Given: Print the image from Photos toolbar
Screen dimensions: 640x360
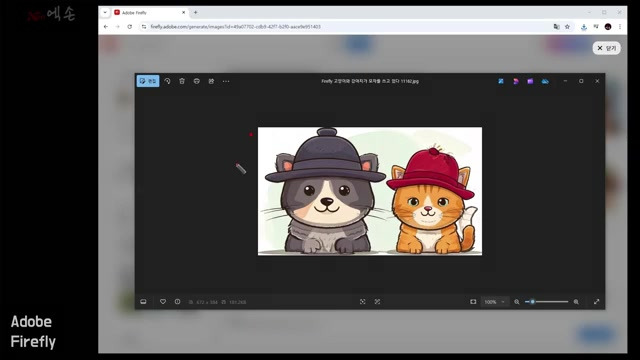Looking at the screenshot, I should coord(197,81).
